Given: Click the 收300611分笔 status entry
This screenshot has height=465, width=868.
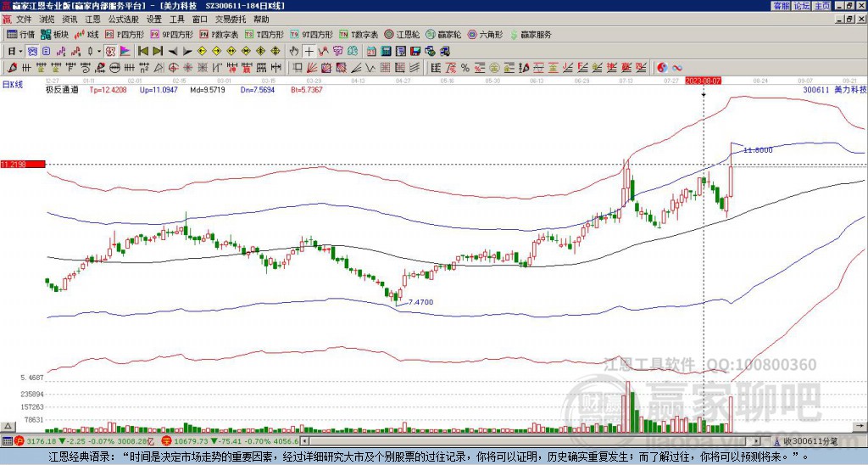Looking at the screenshot, I should point(810,441).
